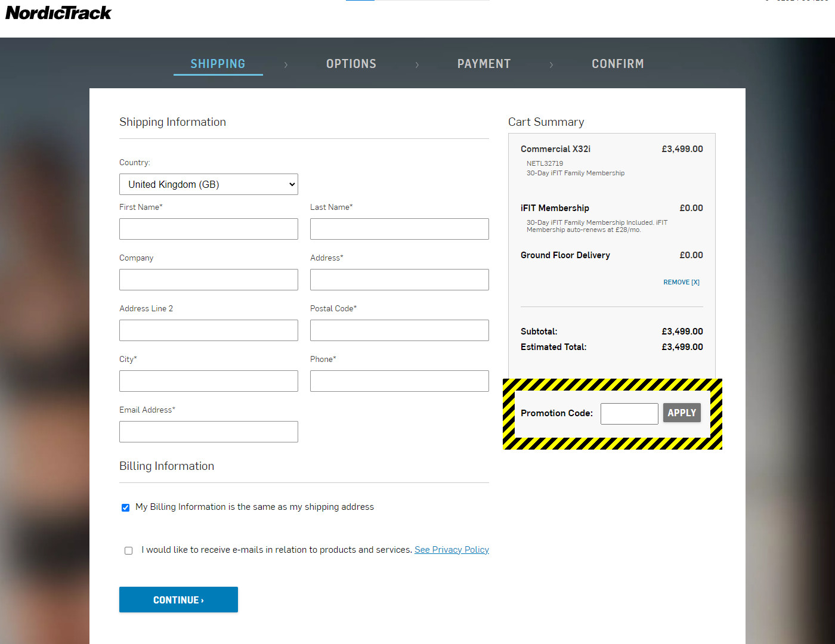
Task: Focus the Phone input field
Action: (x=400, y=381)
